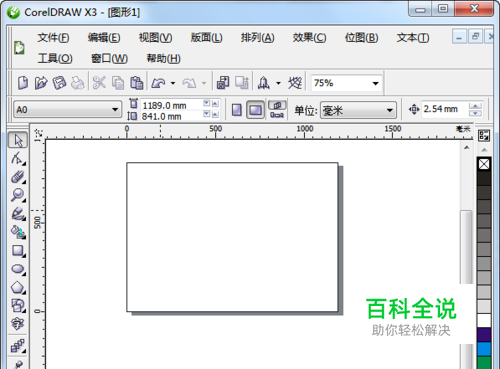Click the Application Launcher rocket icon

tap(264, 83)
